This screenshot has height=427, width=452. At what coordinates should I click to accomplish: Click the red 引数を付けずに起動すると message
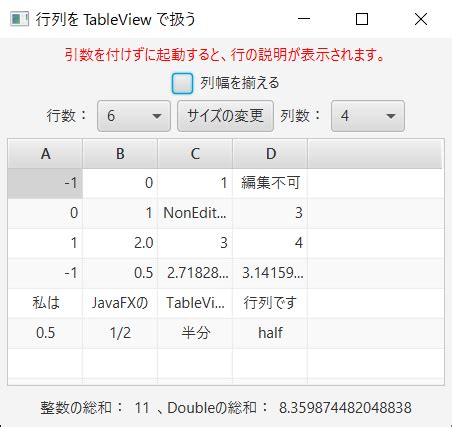point(225,55)
